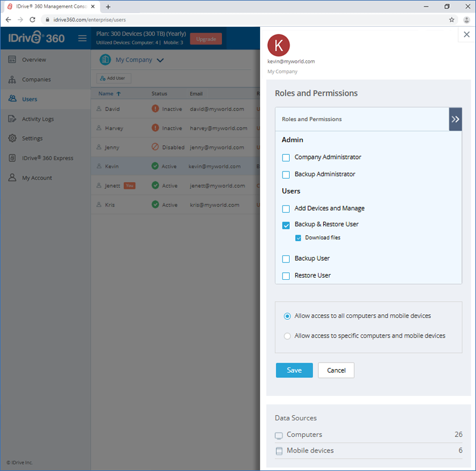The image size is (476, 471).
Task: Click David's Inactive warning icon
Action: (x=155, y=108)
